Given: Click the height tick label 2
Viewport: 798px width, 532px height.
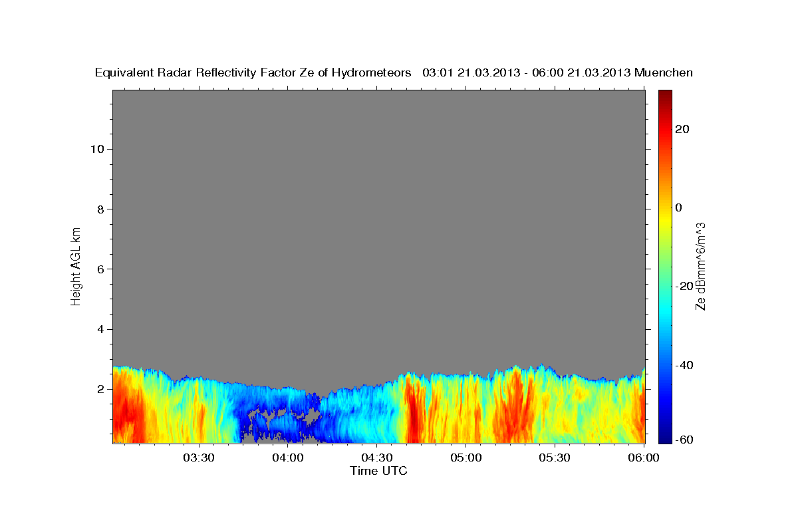Looking at the screenshot, I should pos(100,389).
